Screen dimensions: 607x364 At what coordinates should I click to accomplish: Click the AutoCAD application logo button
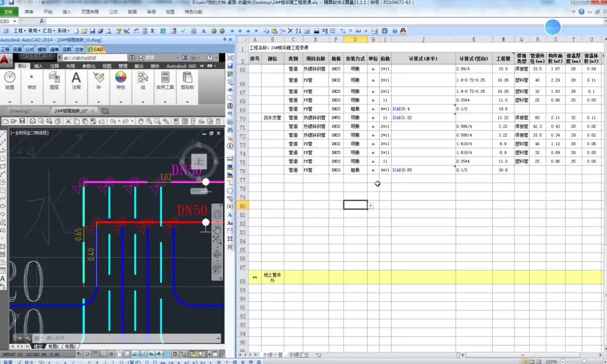(5, 60)
